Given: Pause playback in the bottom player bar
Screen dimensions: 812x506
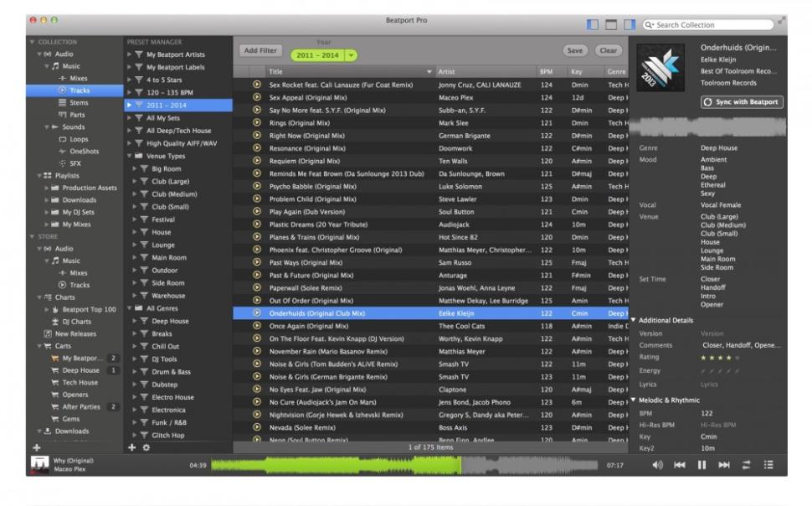Looking at the screenshot, I should click(702, 465).
